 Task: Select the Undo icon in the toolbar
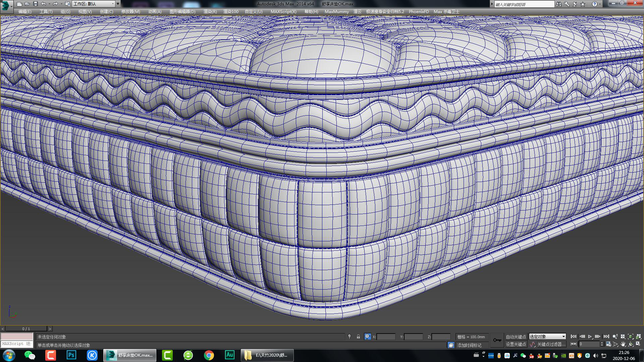44,4
